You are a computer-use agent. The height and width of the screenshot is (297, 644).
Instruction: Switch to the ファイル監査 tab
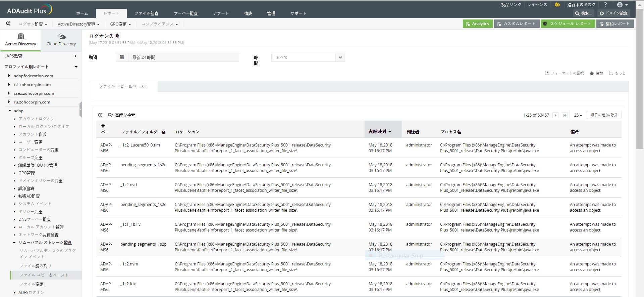click(147, 13)
